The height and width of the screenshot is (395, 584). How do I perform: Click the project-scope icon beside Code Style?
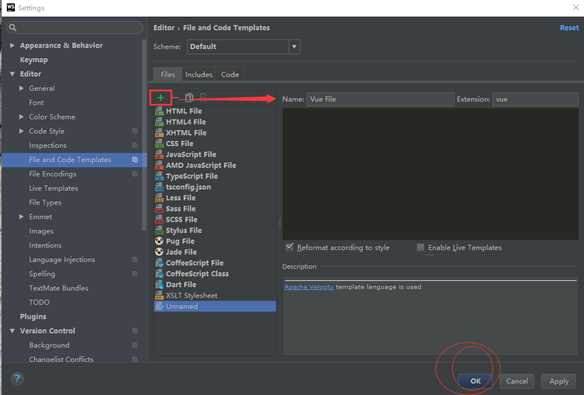click(x=135, y=131)
